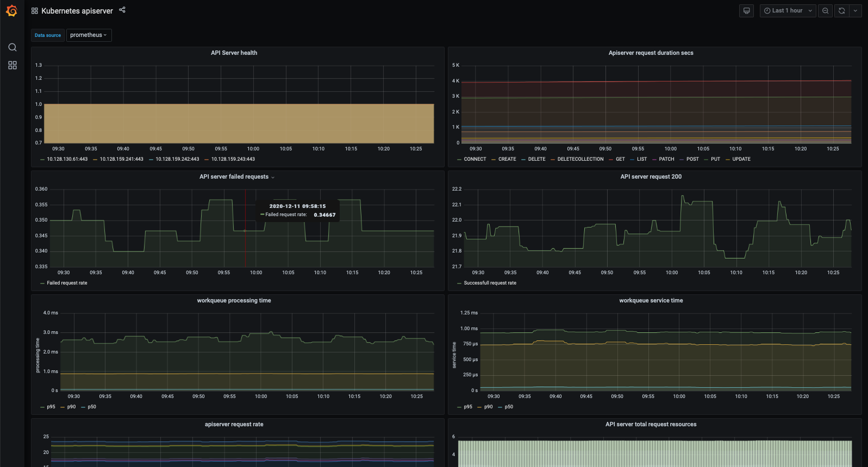Screen dimensions: 868x467
Task: Open the API server failed requests panel menu
Action: click(x=234, y=176)
